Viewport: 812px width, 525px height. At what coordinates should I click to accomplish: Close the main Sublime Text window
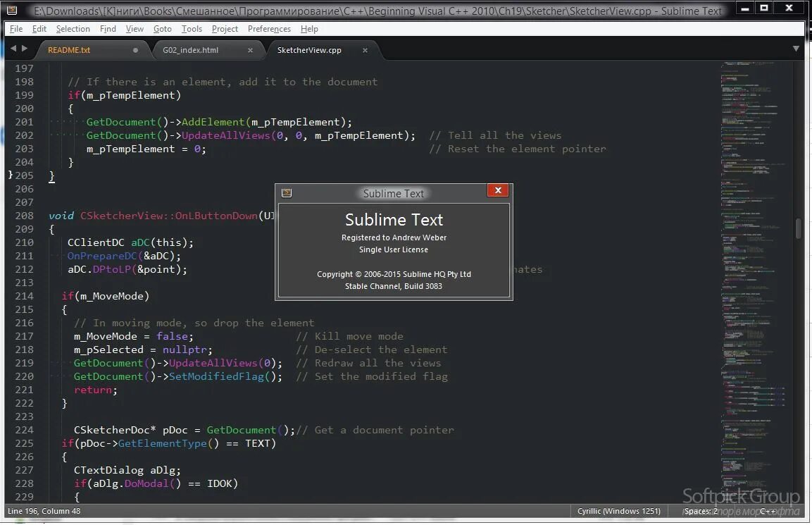(789, 8)
